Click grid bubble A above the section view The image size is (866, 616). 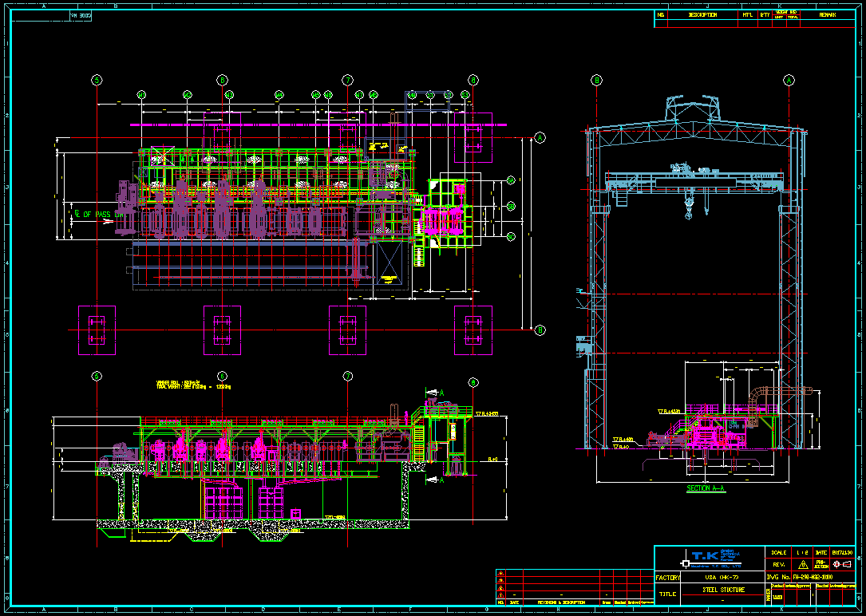pyautogui.click(x=789, y=80)
